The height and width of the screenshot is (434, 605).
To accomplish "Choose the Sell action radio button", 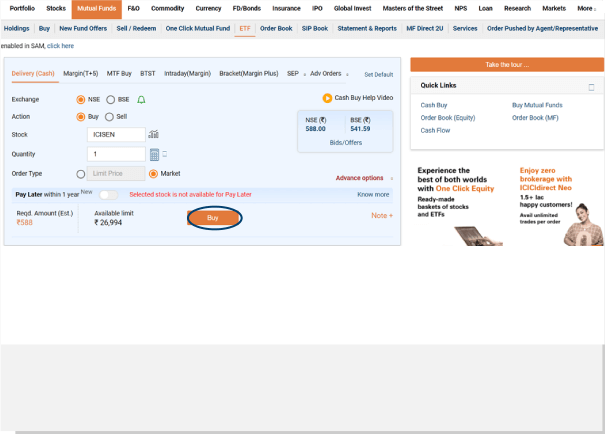I will click(x=109, y=116).
